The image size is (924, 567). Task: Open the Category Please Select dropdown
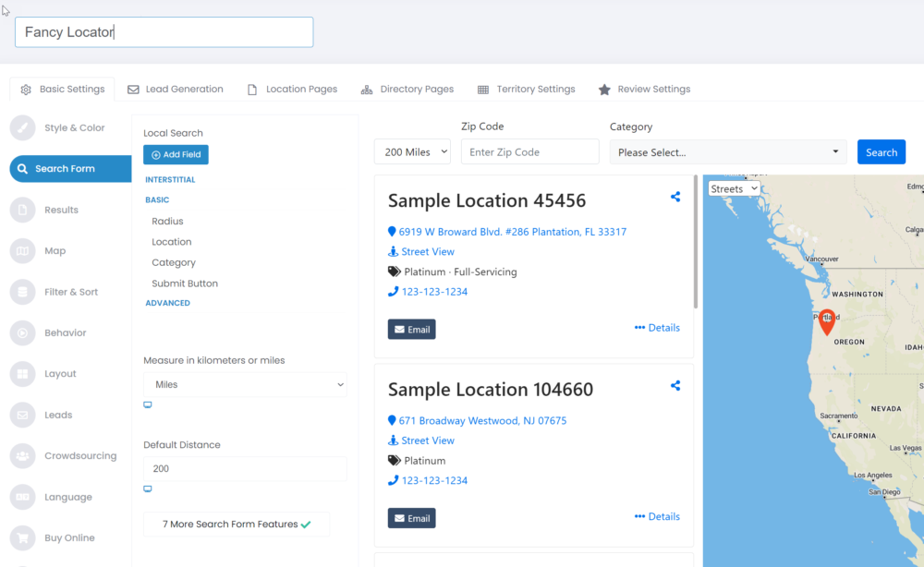pos(728,152)
